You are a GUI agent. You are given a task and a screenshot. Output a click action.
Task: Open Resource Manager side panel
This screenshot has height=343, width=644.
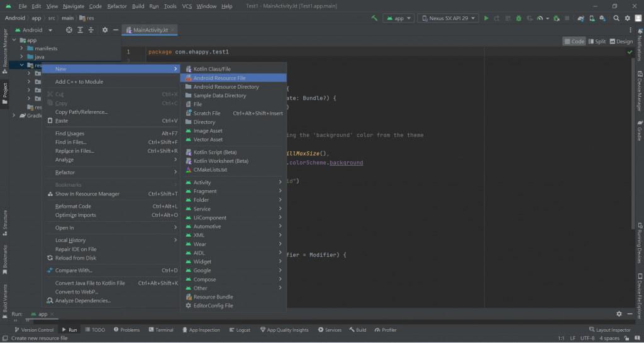tap(5, 51)
